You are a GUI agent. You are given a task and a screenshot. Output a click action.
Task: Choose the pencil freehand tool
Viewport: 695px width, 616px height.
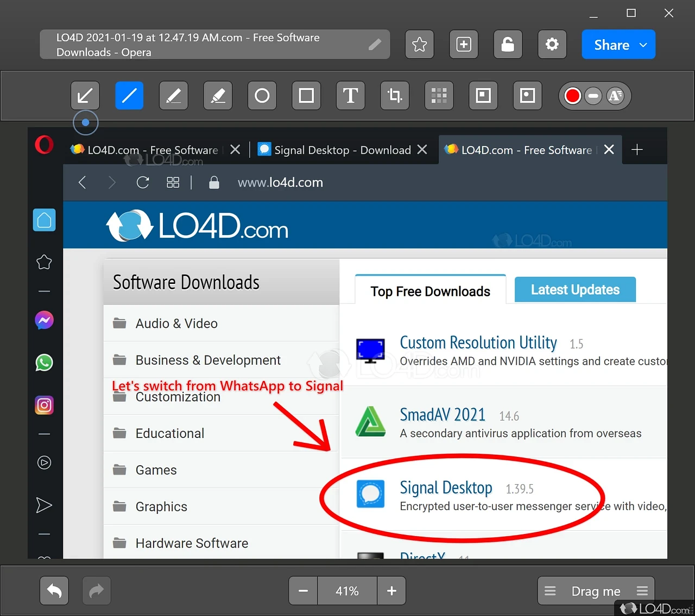point(173,96)
